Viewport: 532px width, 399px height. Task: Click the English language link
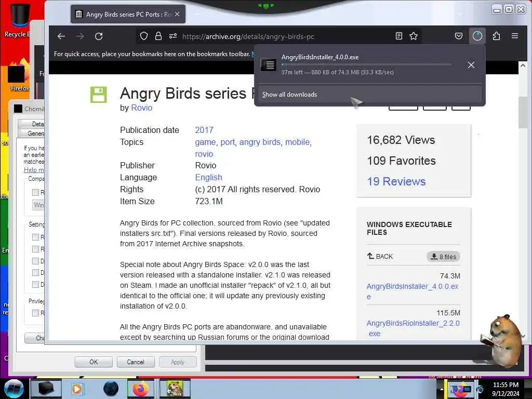coord(208,178)
